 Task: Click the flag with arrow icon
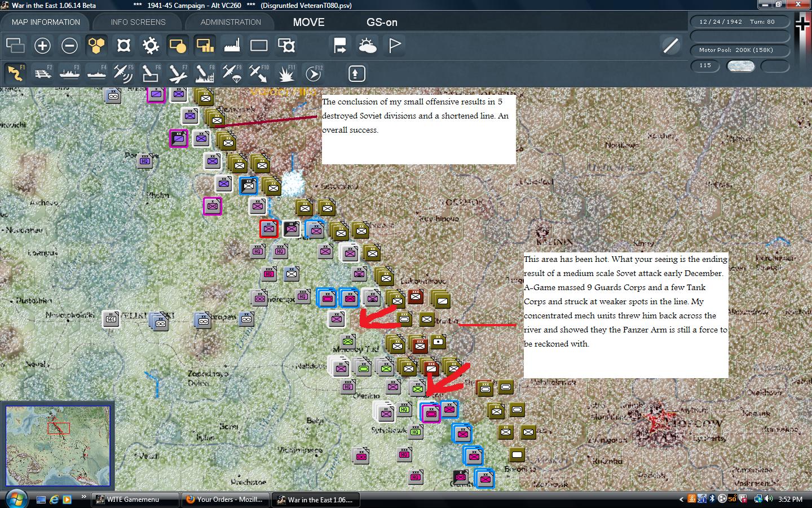(340, 45)
